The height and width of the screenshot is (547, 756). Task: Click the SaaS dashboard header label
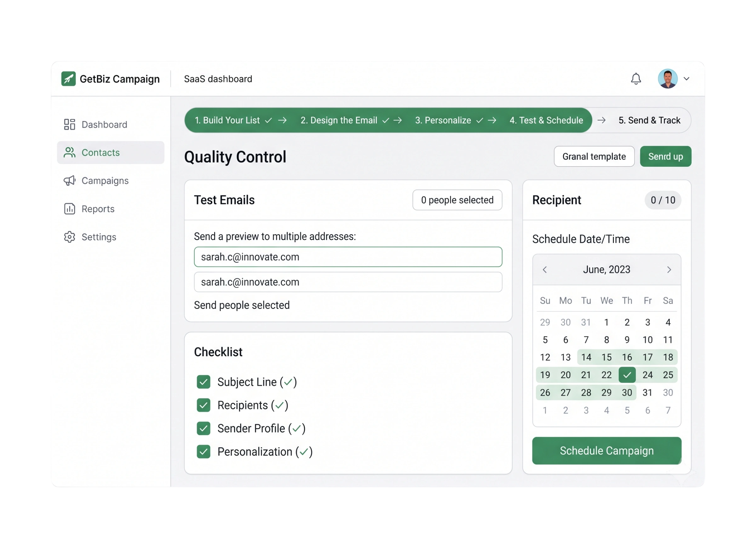pyautogui.click(x=218, y=79)
